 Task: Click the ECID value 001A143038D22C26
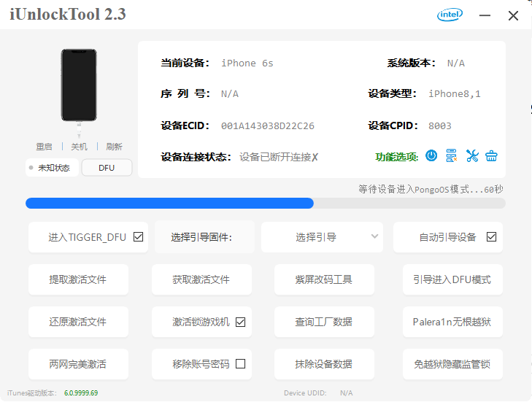click(x=268, y=126)
